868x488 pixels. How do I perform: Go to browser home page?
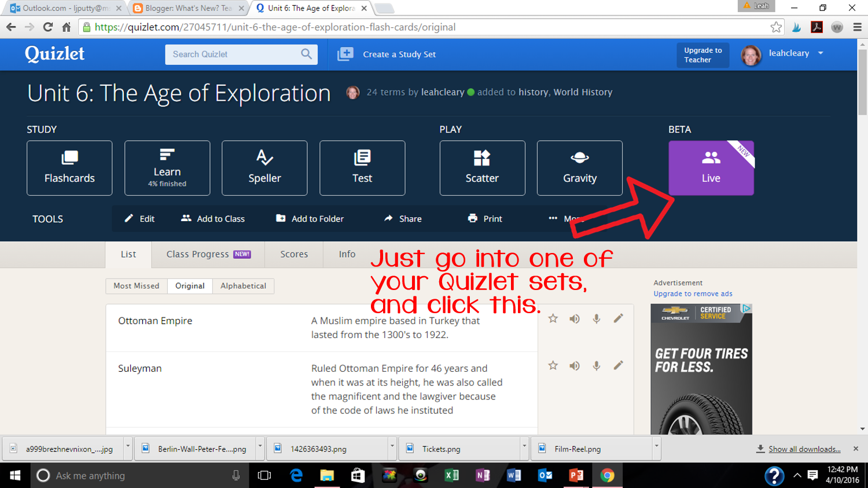(67, 27)
